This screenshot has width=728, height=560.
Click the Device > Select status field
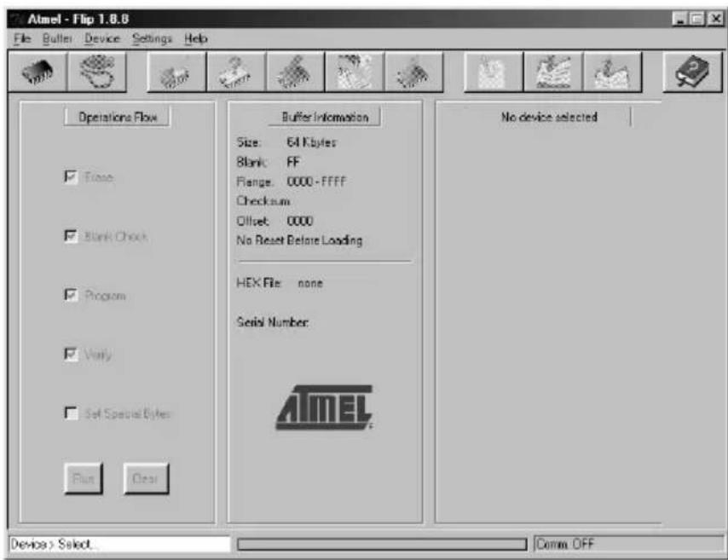pos(119,544)
